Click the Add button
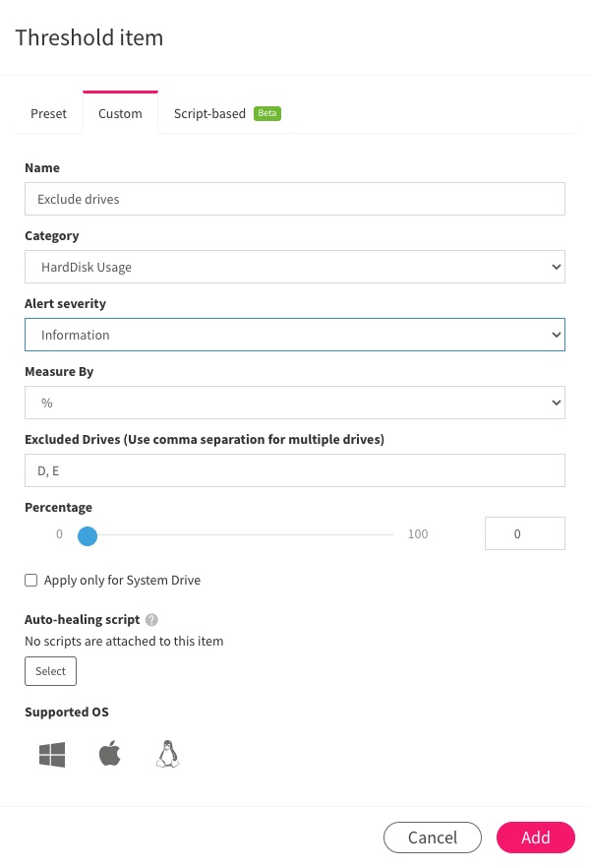Image resolution: width=590 pixels, height=868 pixels. 535,837
